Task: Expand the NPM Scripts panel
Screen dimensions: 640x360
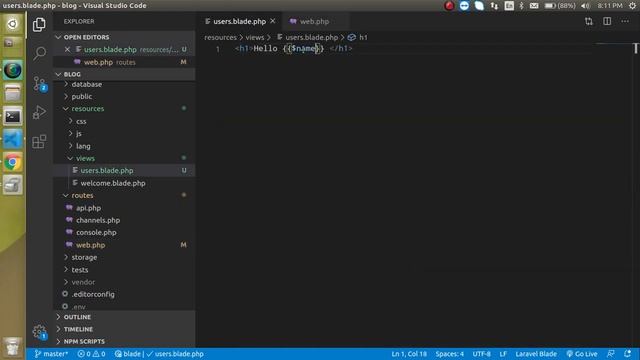Action: pos(124,341)
